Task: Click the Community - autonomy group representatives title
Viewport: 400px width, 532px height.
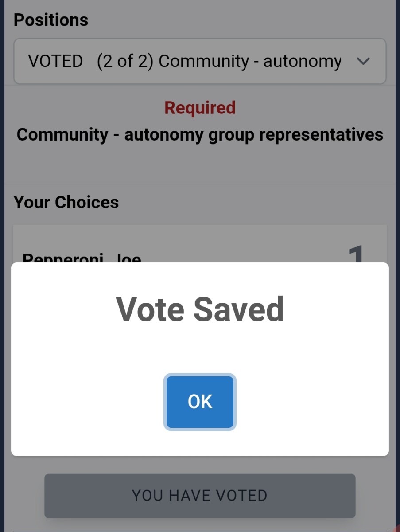Action: tap(200, 134)
